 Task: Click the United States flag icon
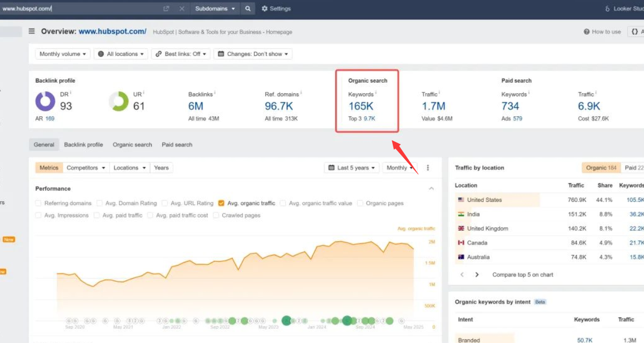pos(461,200)
